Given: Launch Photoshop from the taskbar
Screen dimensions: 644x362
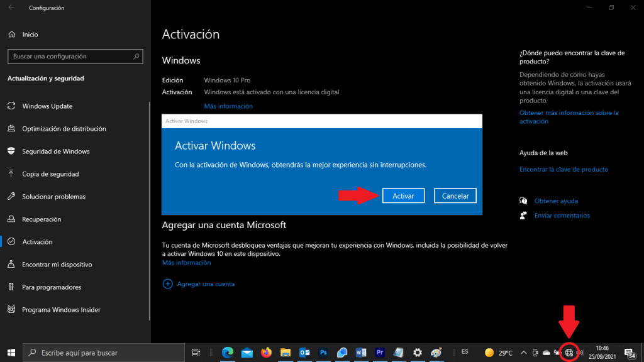Looking at the screenshot, I should [323, 353].
